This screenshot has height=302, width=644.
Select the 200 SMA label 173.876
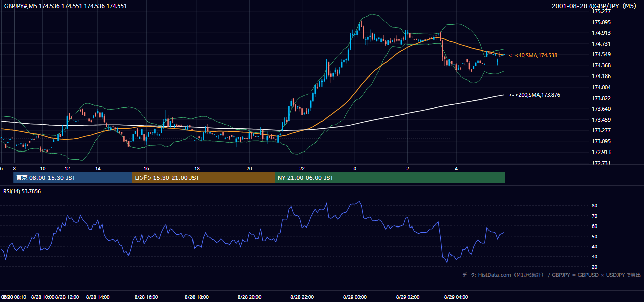[535, 95]
